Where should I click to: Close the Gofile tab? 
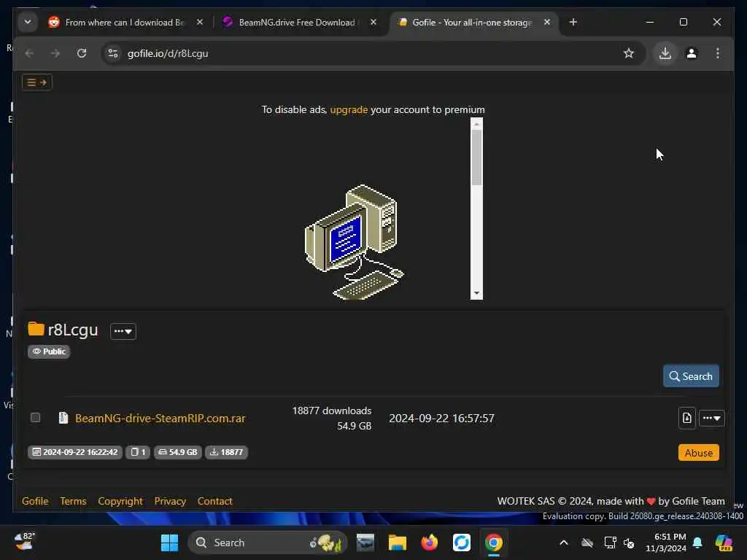click(x=547, y=22)
